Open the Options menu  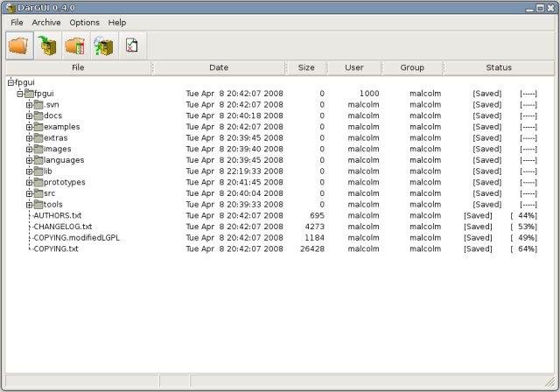click(x=85, y=22)
